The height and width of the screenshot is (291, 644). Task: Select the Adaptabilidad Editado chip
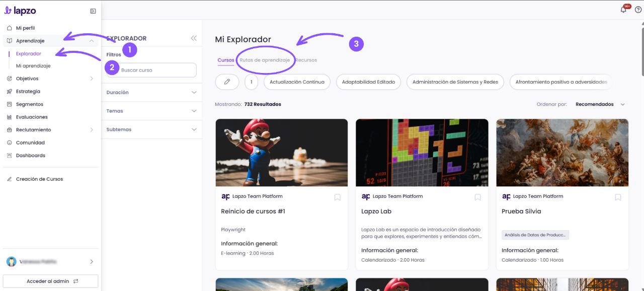tap(369, 82)
